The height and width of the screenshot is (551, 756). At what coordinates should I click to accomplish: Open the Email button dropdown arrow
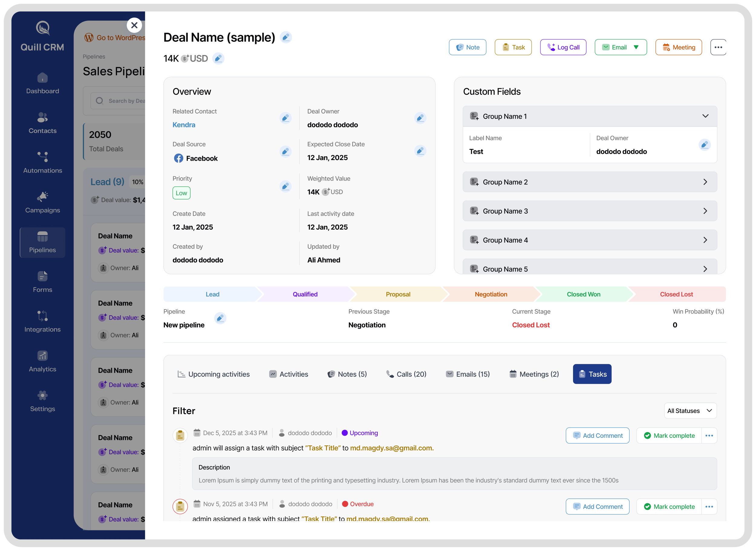[x=636, y=48]
